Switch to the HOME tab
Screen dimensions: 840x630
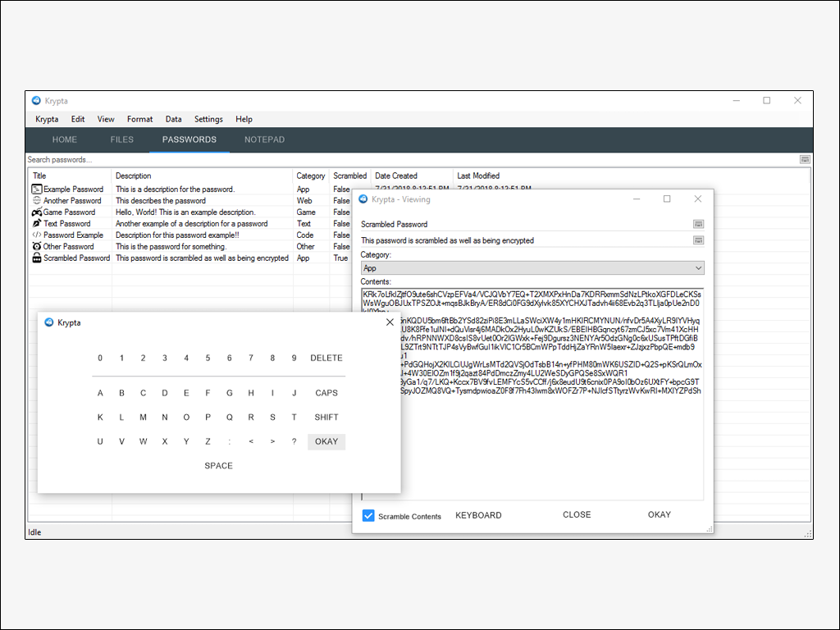[65, 139]
